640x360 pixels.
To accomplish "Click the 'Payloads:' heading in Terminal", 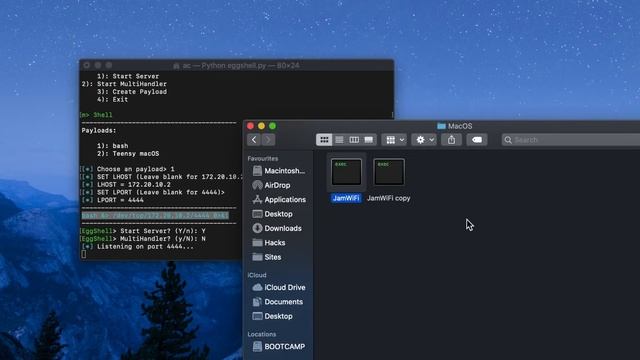I will click(x=99, y=131).
